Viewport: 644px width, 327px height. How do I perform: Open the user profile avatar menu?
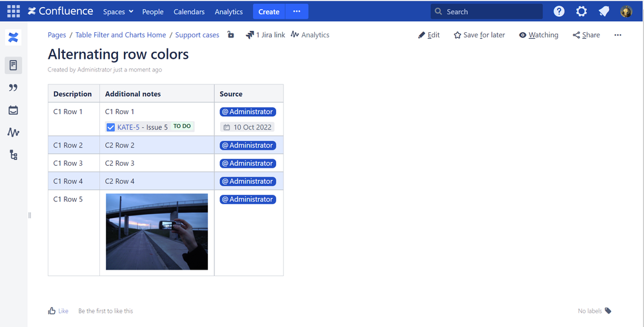(626, 12)
